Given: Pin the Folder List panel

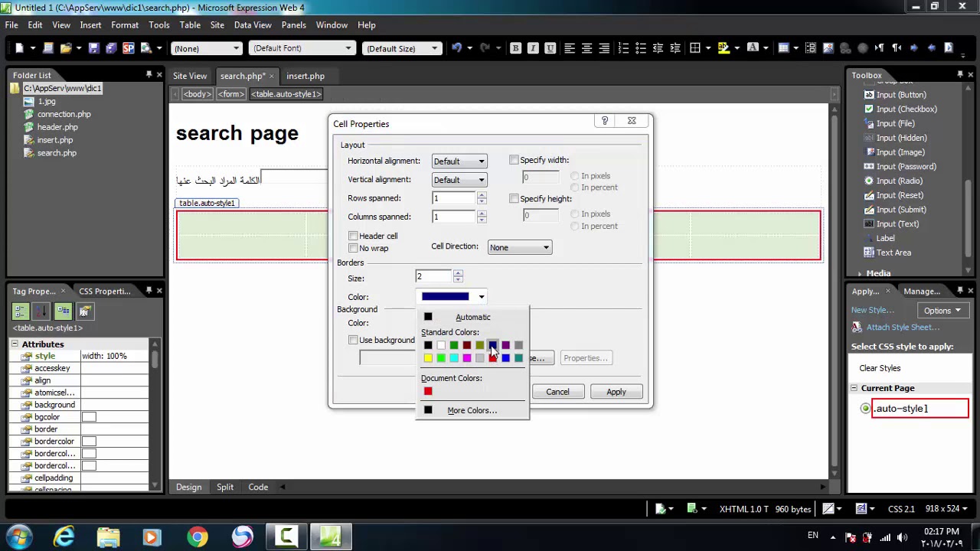Looking at the screenshot, I should (149, 74).
